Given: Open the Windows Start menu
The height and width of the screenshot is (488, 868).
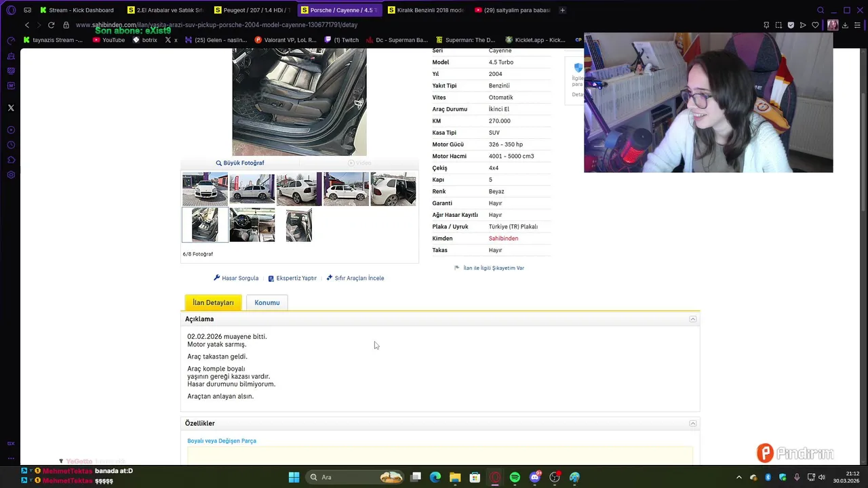Looking at the screenshot, I should (x=294, y=477).
